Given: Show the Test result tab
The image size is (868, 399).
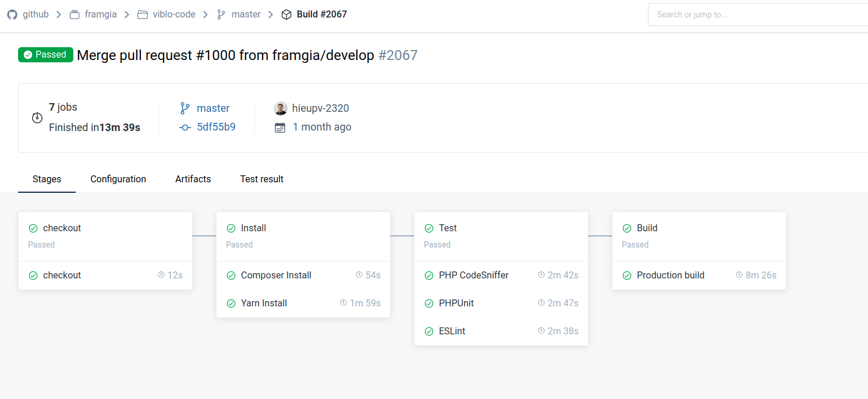Looking at the screenshot, I should (x=261, y=179).
